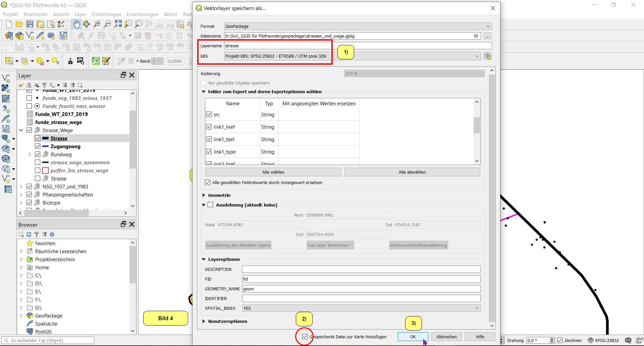644x346 pixels.
Task: Uncheck 'Gespeicherte Datei zur Karte hinzufügen'
Action: click(305, 337)
